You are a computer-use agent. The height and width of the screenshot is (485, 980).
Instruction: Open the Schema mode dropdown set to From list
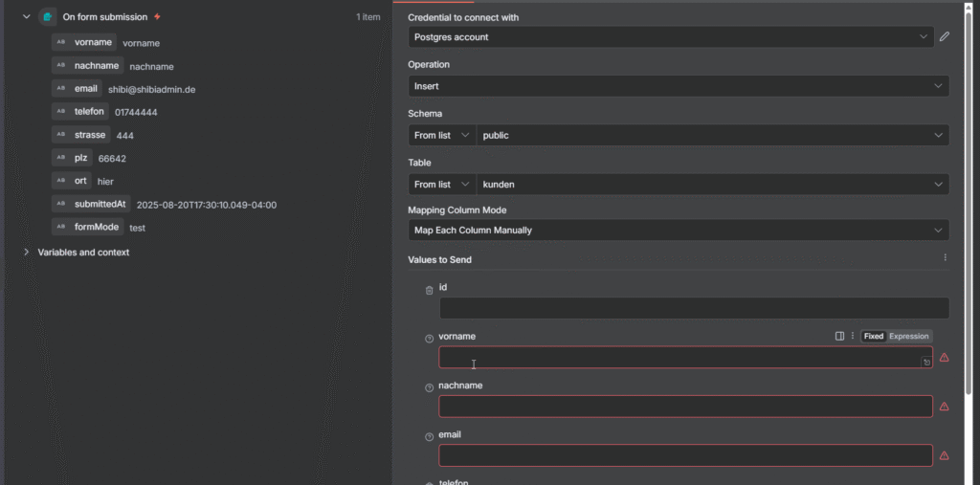(x=441, y=136)
